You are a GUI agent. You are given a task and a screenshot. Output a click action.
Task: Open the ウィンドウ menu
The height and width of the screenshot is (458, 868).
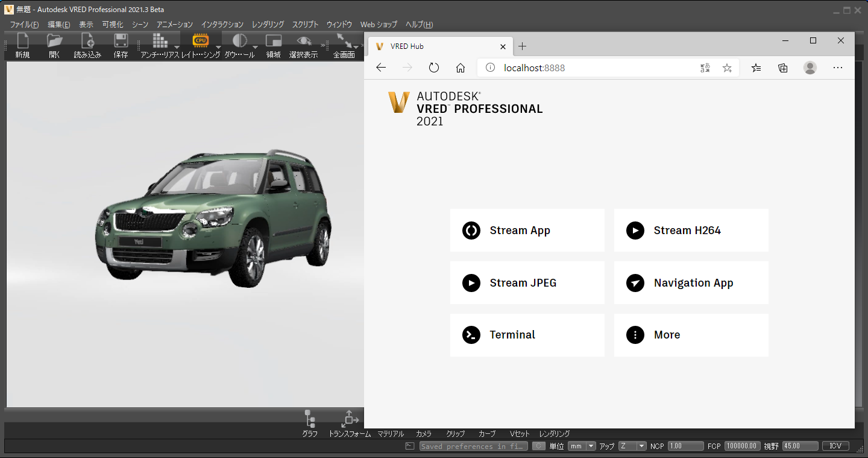point(339,25)
